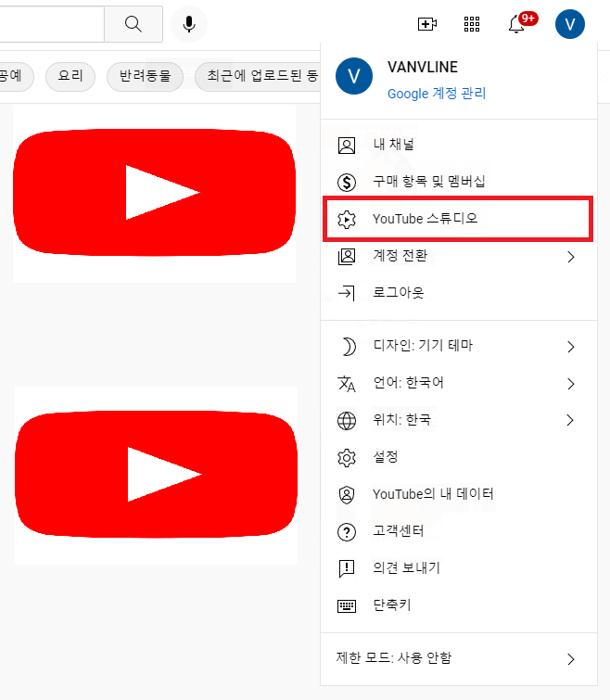The image size is (610, 700).
Task: Click the shield icon for YouTube의 내 데이터
Action: [x=347, y=495]
